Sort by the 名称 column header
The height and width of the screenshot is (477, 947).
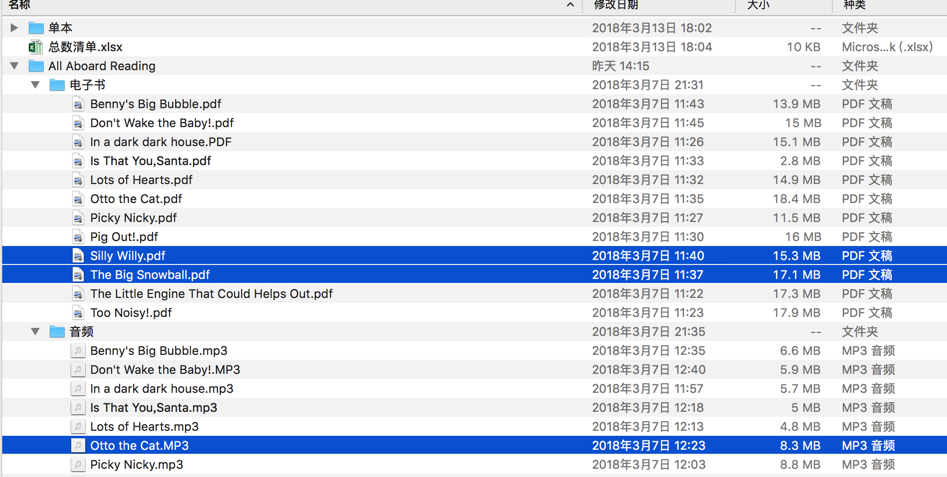click(x=19, y=5)
